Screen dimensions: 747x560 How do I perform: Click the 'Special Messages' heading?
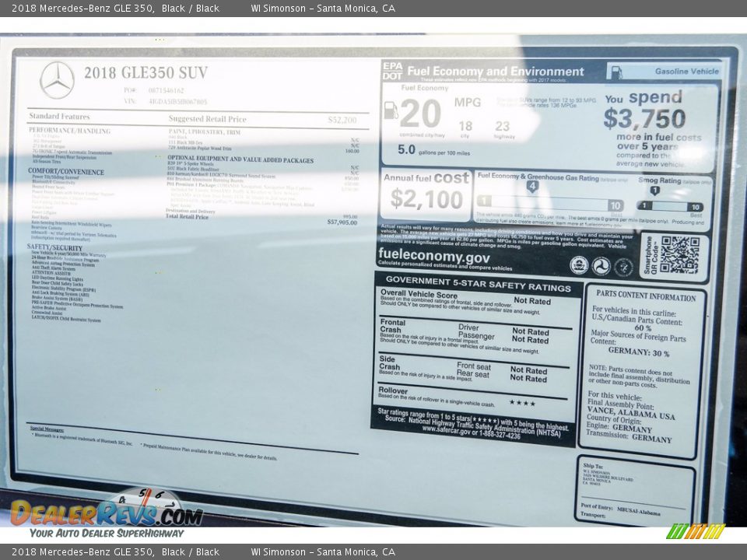point(47,429)
